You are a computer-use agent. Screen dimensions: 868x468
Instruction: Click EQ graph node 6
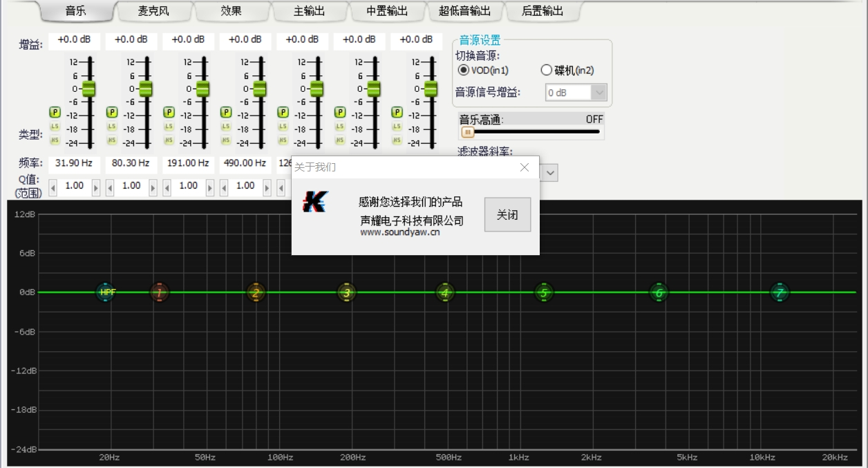click(x=659, y=292)
